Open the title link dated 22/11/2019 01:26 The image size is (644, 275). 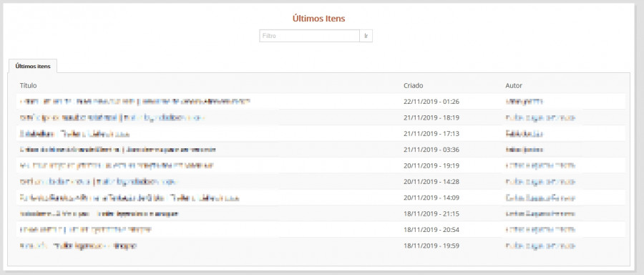135,101
